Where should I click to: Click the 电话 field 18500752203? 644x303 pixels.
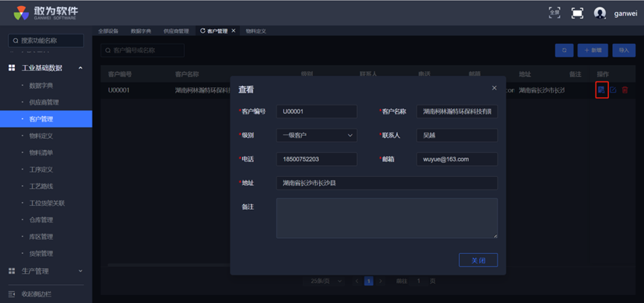(x=317, y=159)
